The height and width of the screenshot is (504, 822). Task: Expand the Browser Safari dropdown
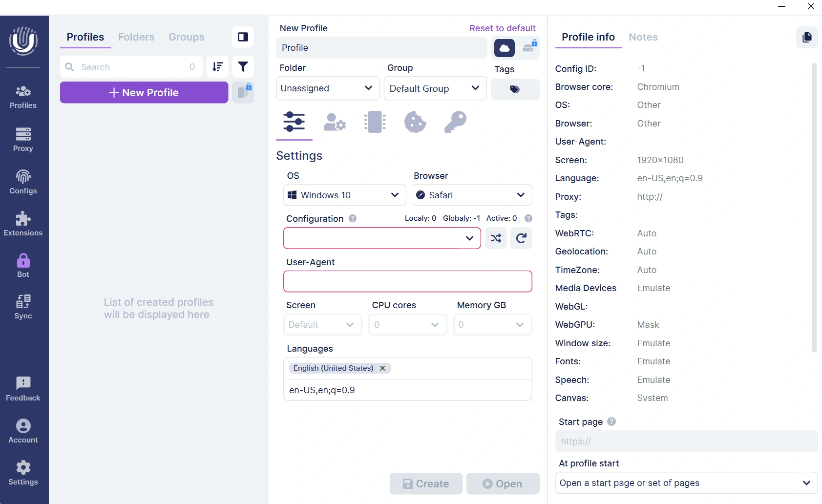click(x=472, y=195)
